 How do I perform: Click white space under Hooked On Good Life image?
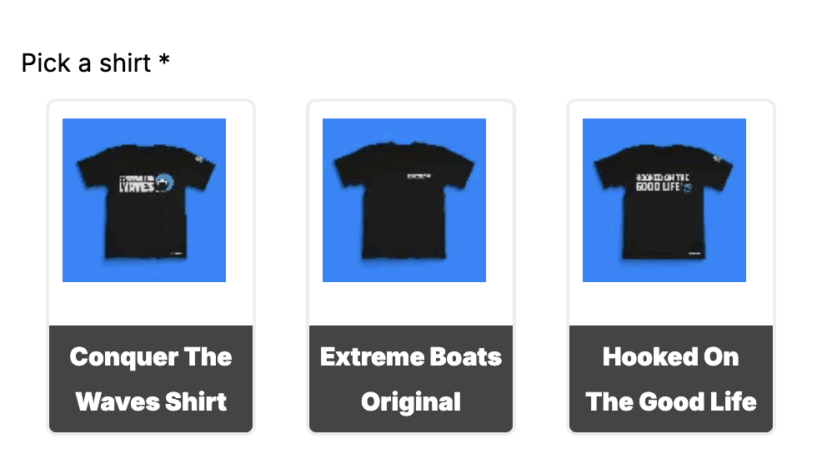click(671, 304)
